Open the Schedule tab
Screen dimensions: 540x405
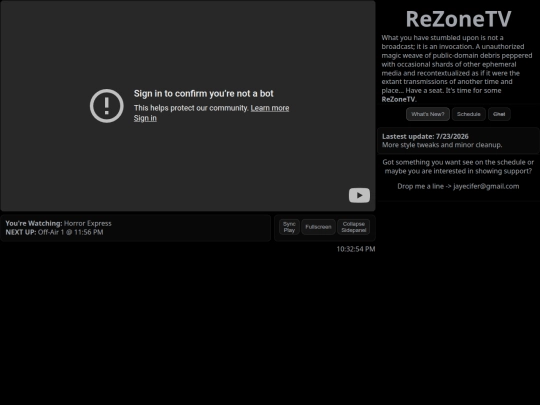pos(468,114)
